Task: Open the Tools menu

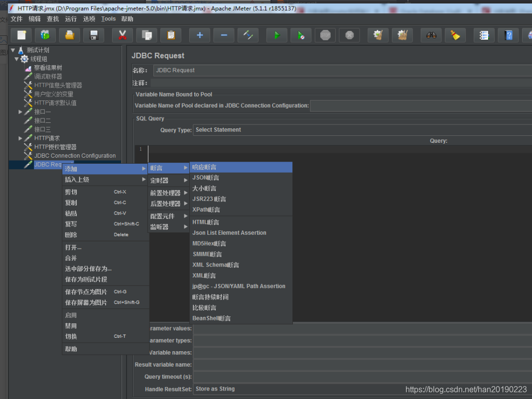Action: [x=108, y=19]
